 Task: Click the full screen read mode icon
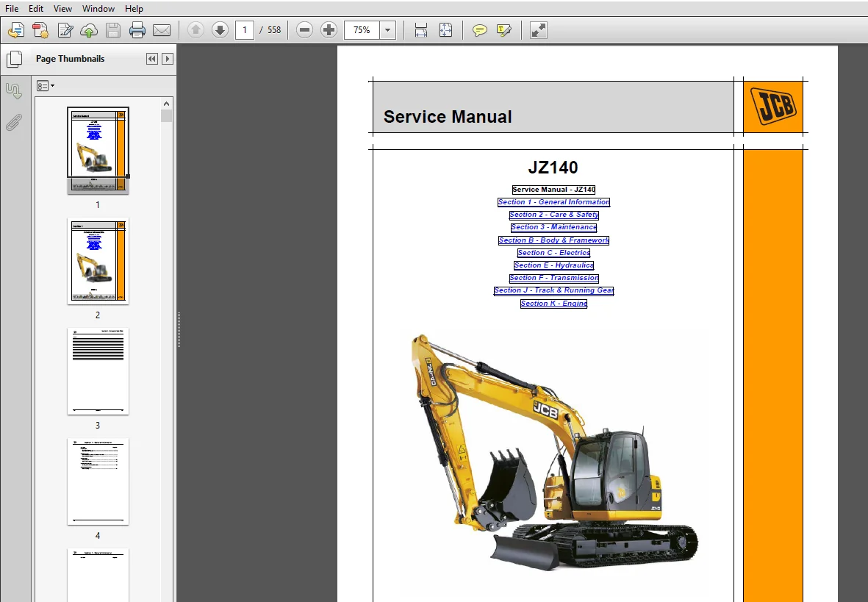539,30
